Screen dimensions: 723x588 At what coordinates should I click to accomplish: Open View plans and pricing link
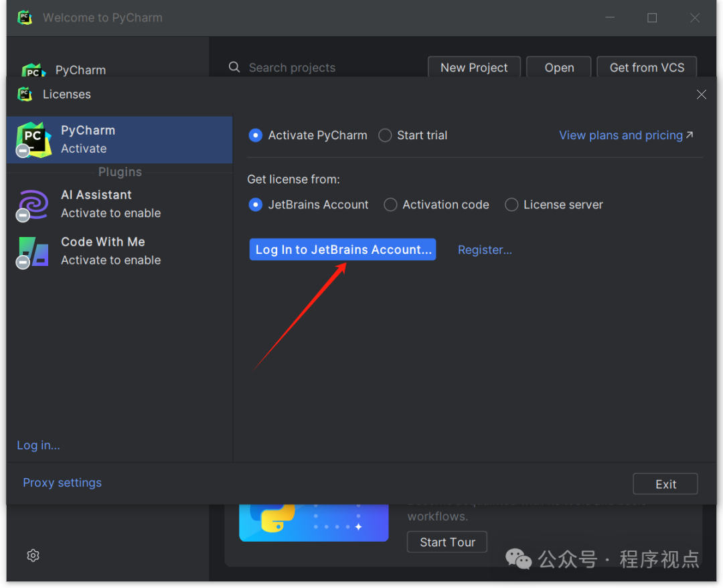[x=621, y=135]
